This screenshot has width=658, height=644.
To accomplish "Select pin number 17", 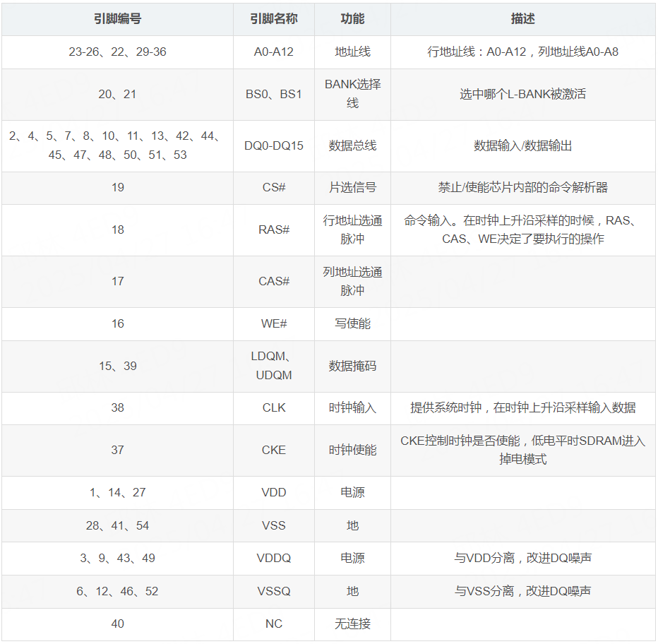I will coord(117,281).
